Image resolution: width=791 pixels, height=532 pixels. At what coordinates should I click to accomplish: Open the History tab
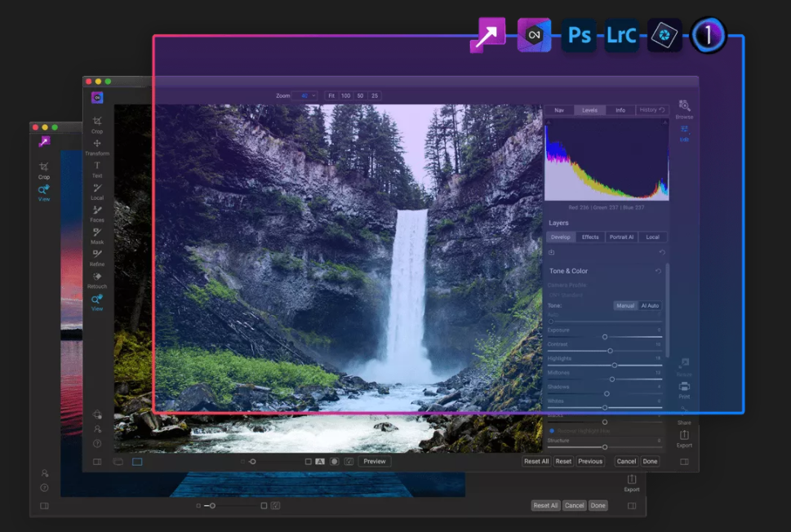coord(651,110)
